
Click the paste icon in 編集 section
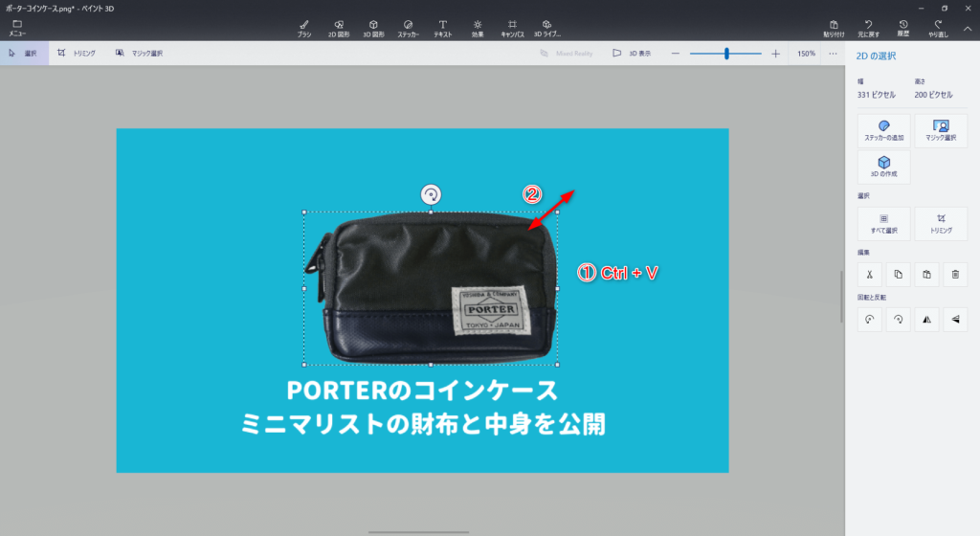926,275
